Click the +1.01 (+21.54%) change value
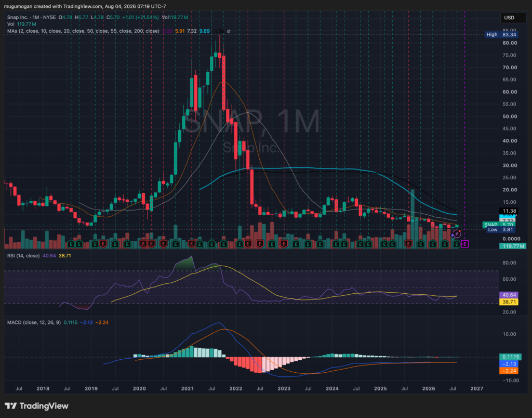This screenshot has width=532, height=418. tap(140, 17)
